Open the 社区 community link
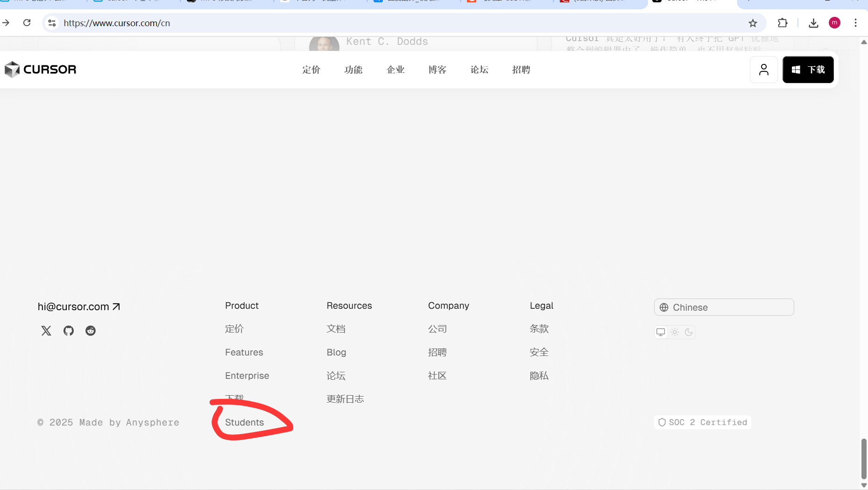 (x=438, y=376)
